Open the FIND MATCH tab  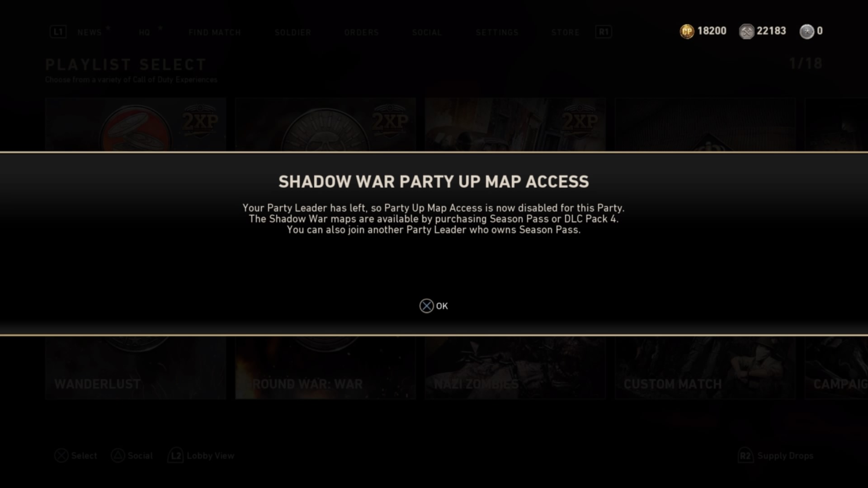click(x=215, y=33)
